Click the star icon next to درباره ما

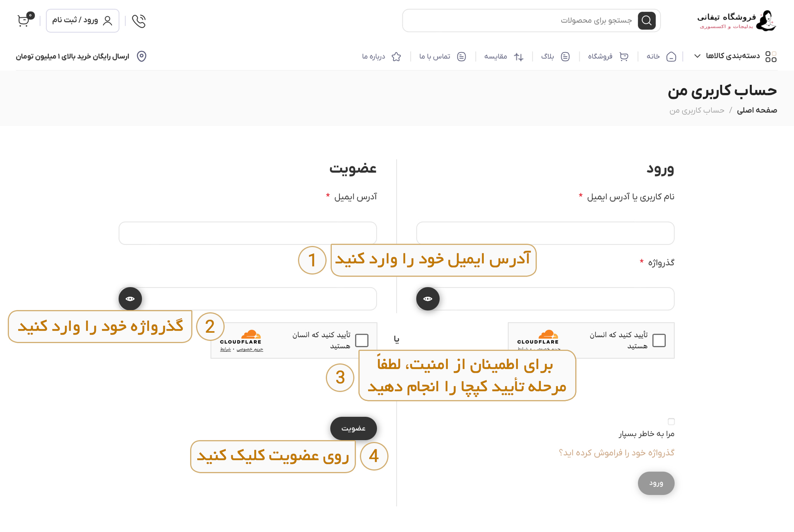tap(396, 56)
